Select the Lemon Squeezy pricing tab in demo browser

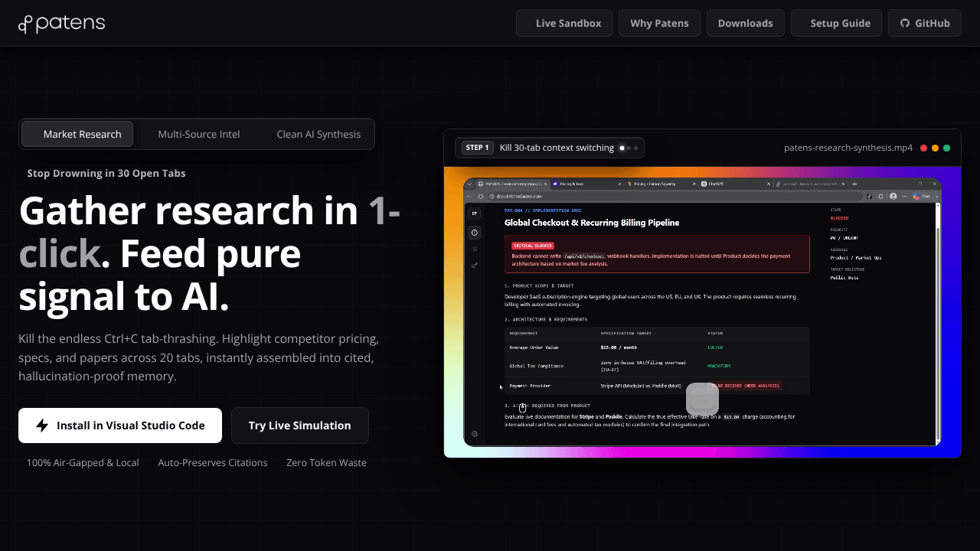click(x=661, y=184)
